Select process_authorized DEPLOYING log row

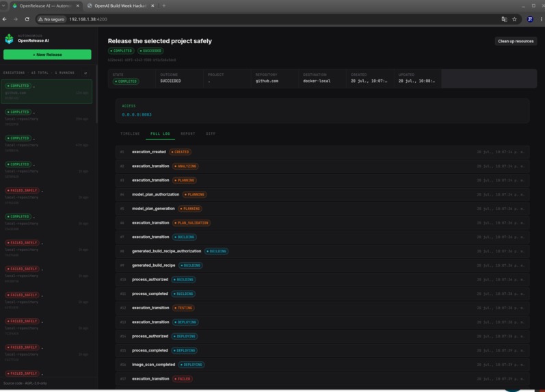pyautogui.click(x=322, y=337)
